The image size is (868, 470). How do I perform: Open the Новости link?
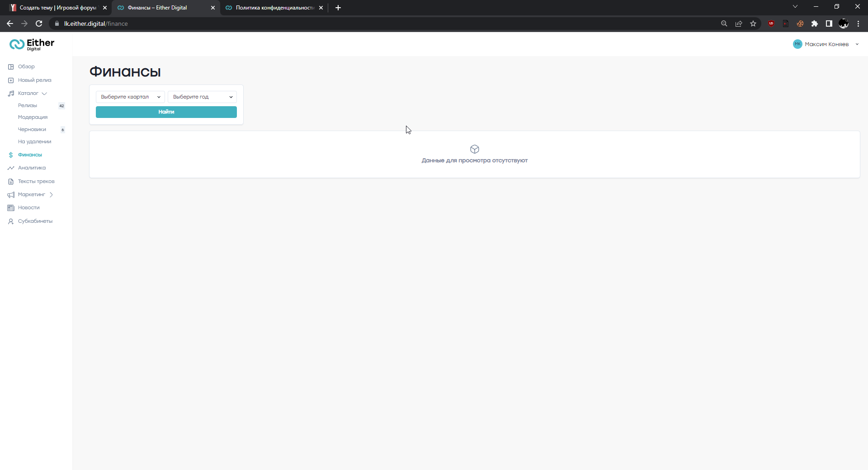[29, 208]
